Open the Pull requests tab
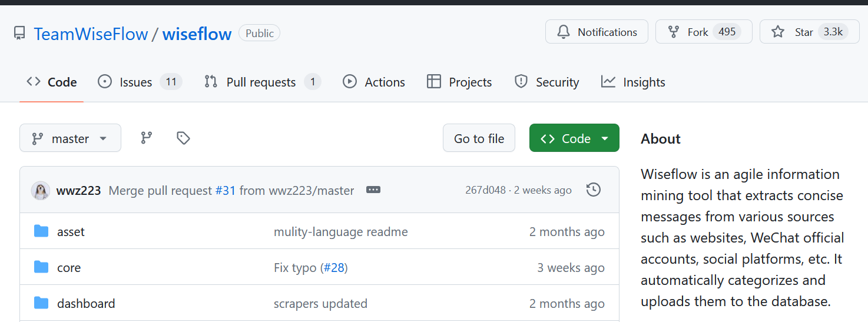 pyautogui.click(x=262, y=82)
